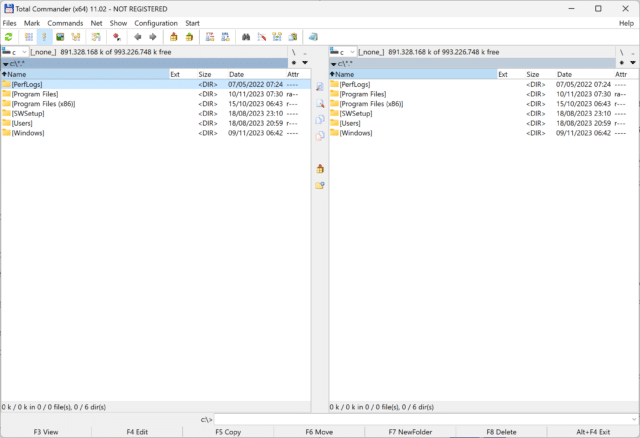Go forward to next directory arrow
640x438 pixels.
[x=153, y=37]
